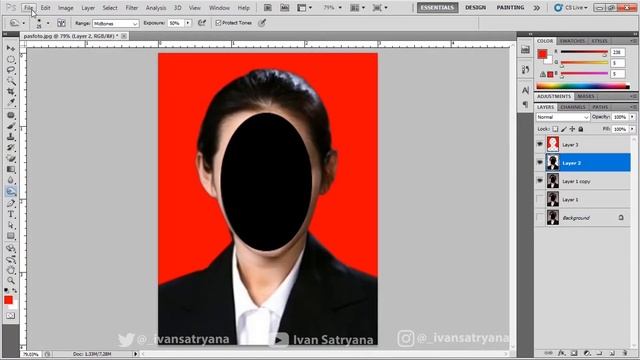Open the Image menu
Viewport: 640px width, 360px height.
pyautogui.click(x=65, y=8)
